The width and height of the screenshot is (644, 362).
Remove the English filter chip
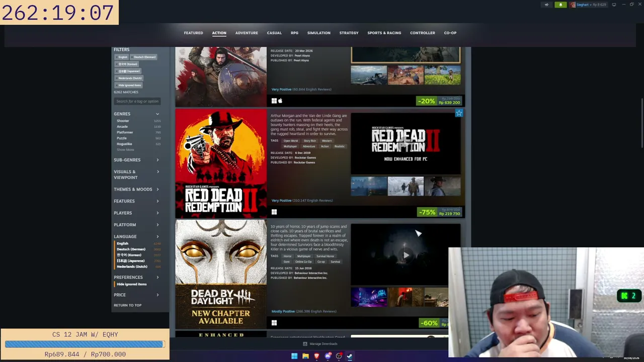[x=122, y=57]
